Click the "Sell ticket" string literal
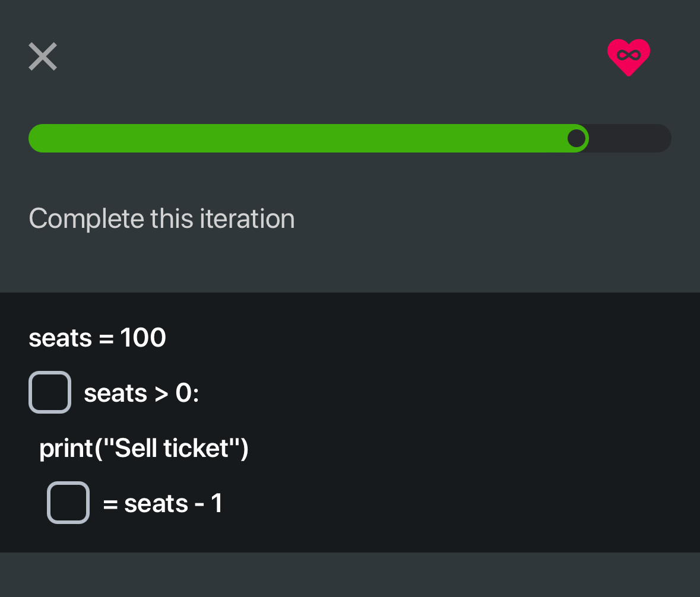700x597 pixels. [x=172, y=448]
